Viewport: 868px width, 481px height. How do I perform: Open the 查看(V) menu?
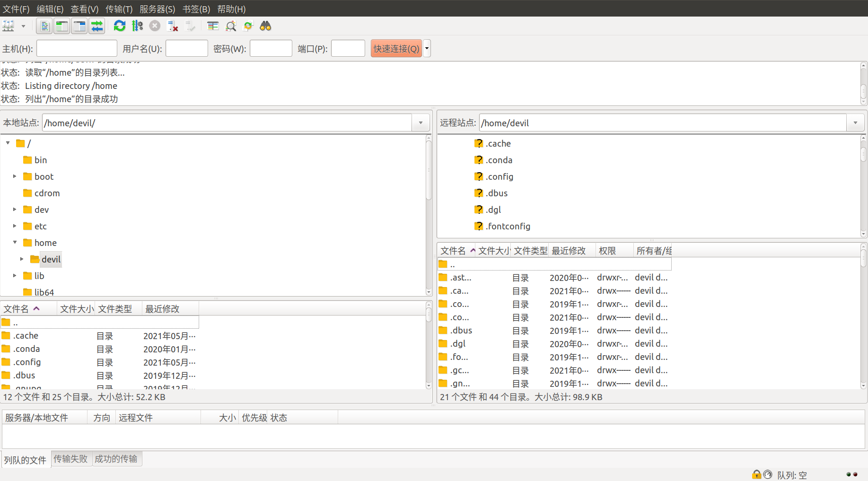(x=85, y=9)
